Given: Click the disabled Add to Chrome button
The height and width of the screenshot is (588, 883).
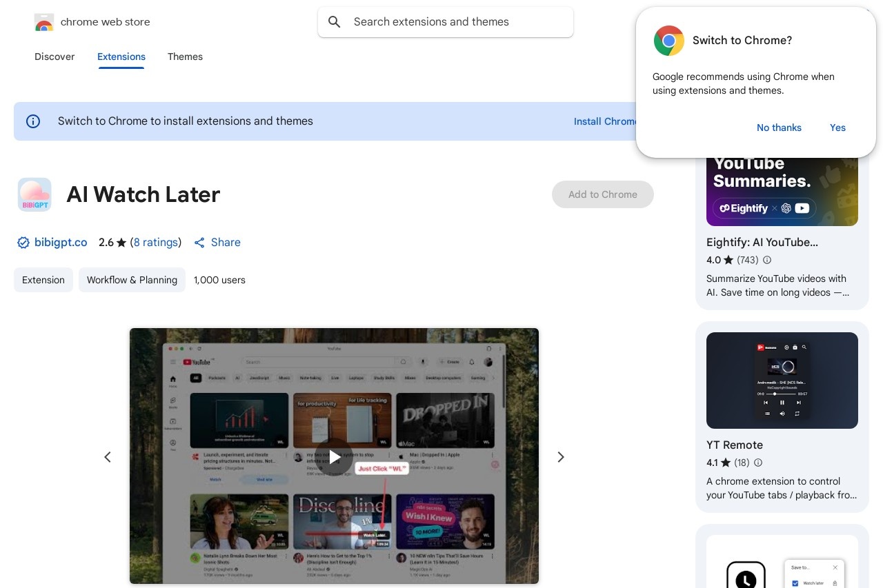Looking at the screenshot, I should [x=603, y=194].
